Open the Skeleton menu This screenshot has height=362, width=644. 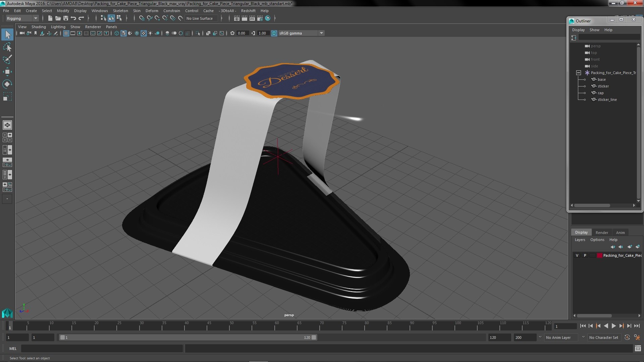click(x=120, y=11)
